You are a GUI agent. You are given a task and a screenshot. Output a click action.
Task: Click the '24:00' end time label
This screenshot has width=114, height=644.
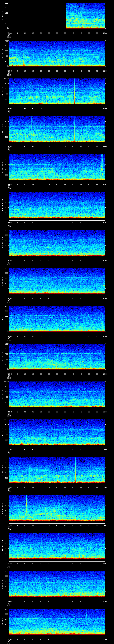pyautogui.click(x=105, y=563)
